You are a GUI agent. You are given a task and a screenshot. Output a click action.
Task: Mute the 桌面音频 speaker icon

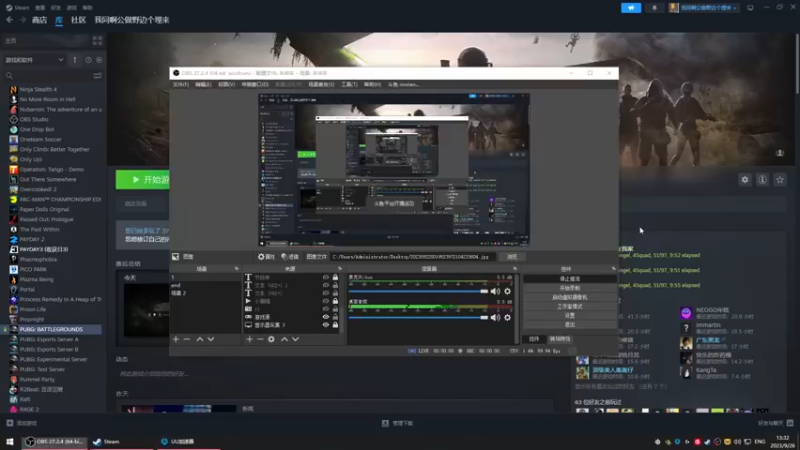tap(495, 317)
